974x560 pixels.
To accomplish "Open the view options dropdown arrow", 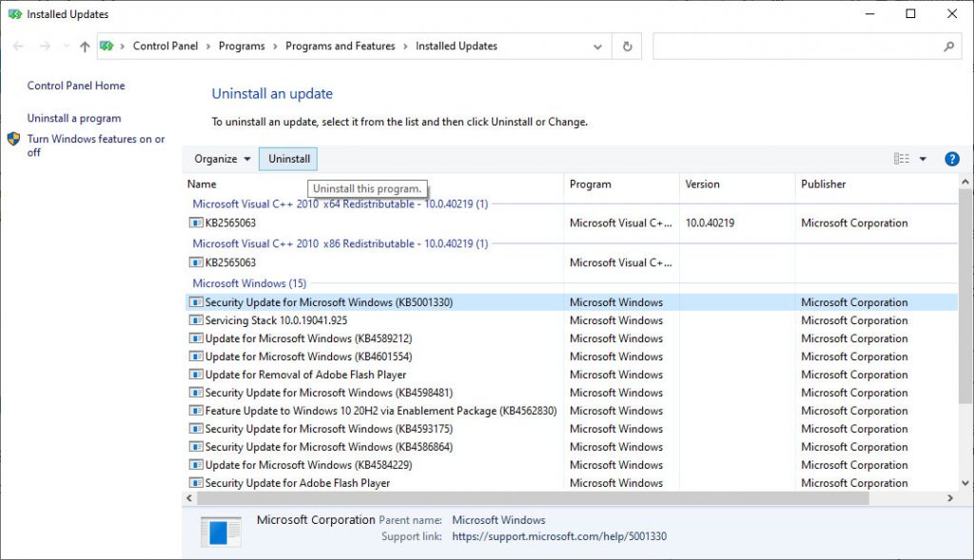I will 923,159.
